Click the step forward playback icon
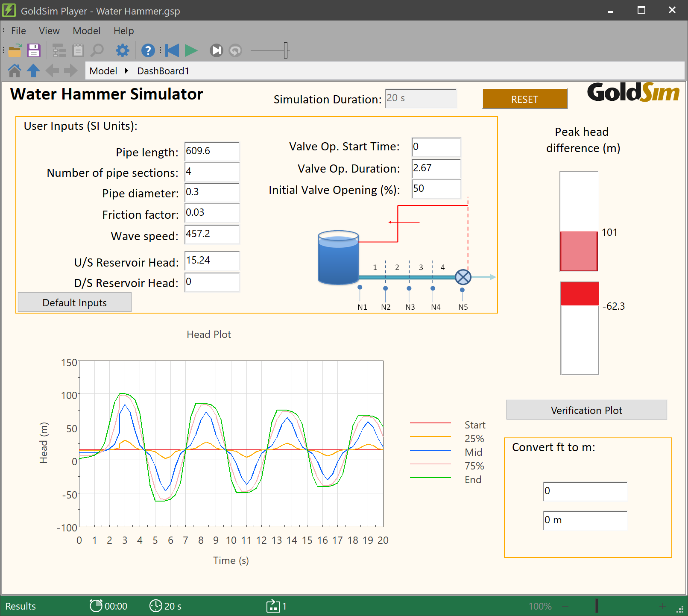Image resolution: width=688 pixels, height=616 pixels. (217, 50)
